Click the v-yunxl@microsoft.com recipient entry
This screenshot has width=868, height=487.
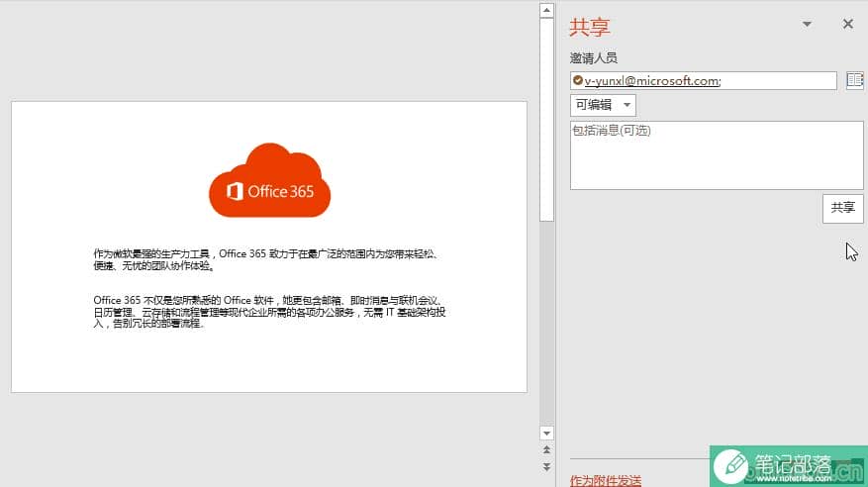pos(646,81)
